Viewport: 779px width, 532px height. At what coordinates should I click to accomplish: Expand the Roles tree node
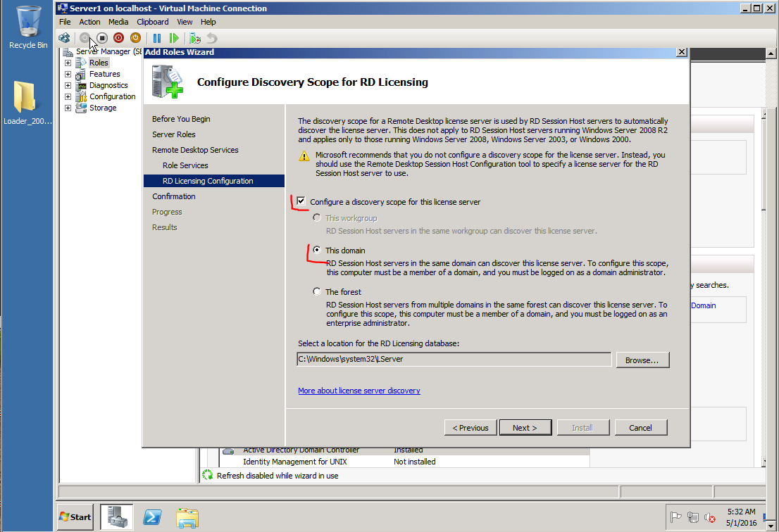tap(68, 63)
